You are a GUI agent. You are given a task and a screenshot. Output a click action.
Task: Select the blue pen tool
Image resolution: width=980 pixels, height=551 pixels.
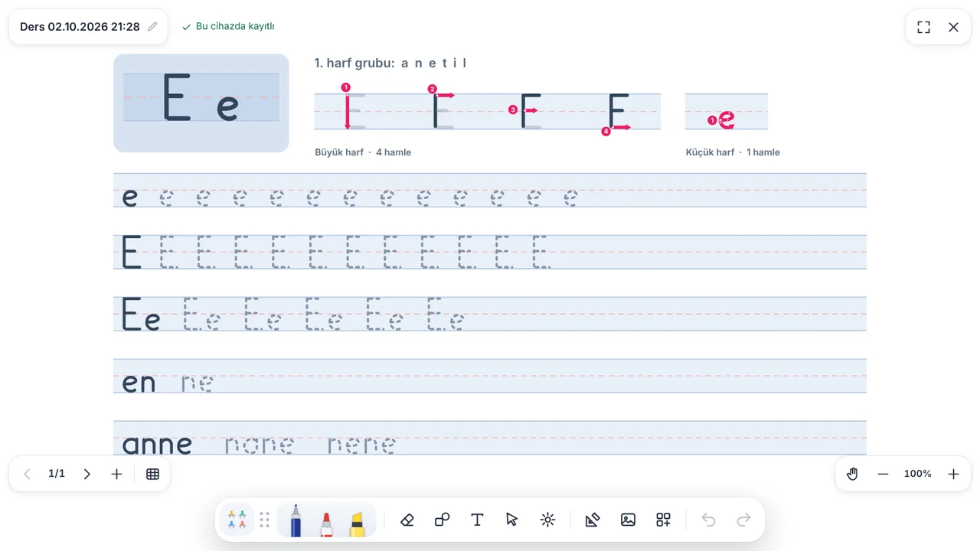coord(296,520)
